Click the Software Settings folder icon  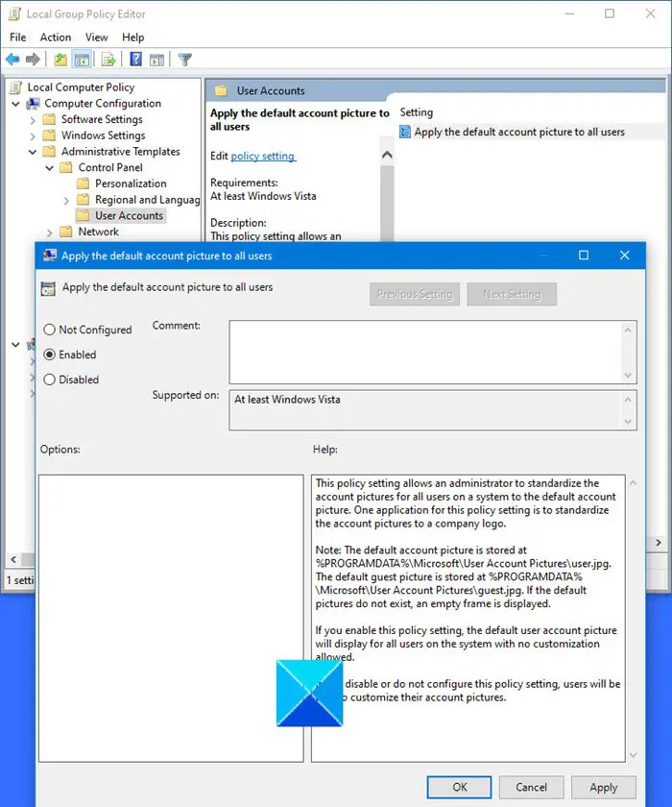49,119
